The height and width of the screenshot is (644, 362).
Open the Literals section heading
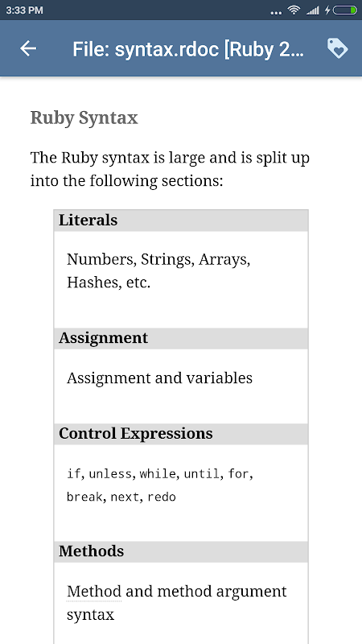(x=88, y=220)
